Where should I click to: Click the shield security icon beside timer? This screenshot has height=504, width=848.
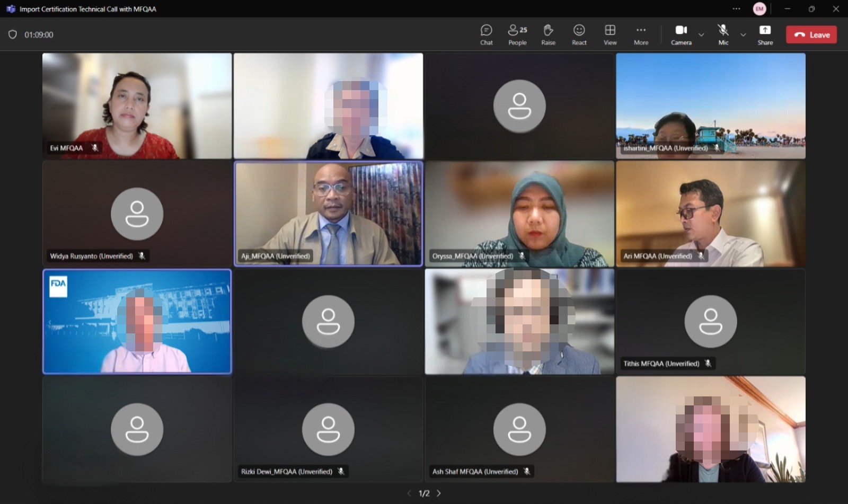[13, 34]
